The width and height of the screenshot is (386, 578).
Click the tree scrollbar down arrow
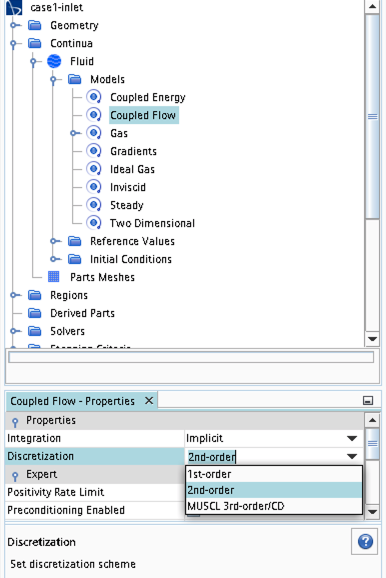click(372, 339)
